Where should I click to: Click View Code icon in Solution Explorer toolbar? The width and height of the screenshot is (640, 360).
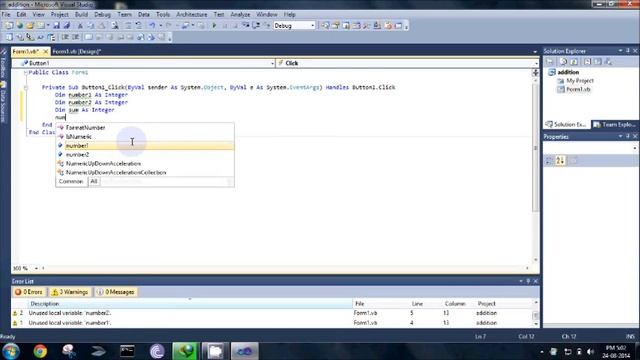(587, 62)
